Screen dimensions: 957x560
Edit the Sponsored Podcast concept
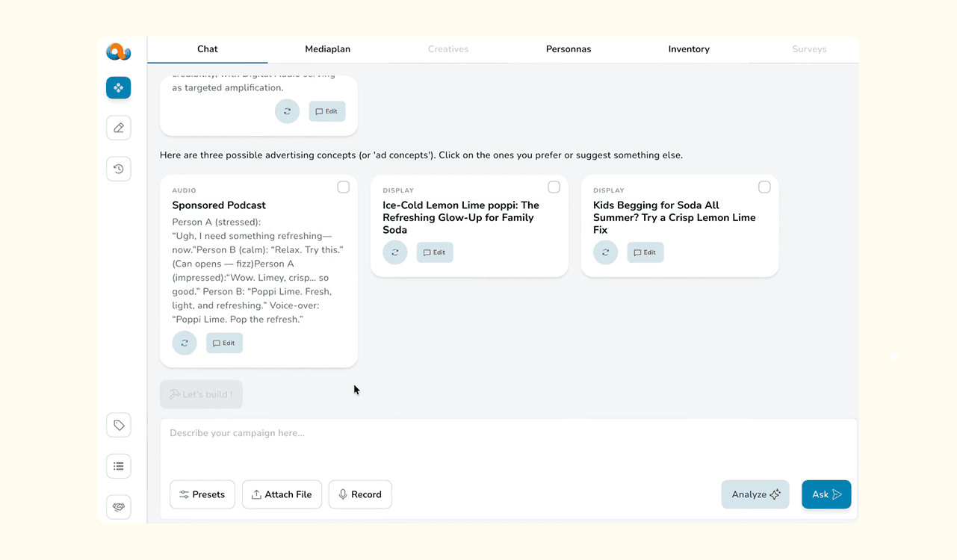(x=224, y=343)
